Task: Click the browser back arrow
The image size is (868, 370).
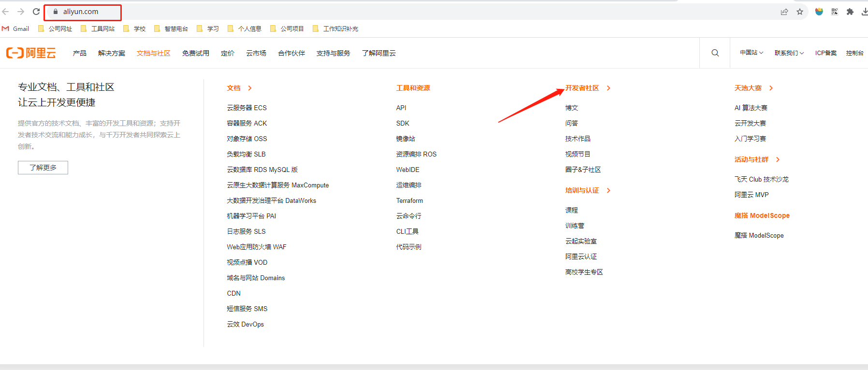Action: click(x=6, y=12)
